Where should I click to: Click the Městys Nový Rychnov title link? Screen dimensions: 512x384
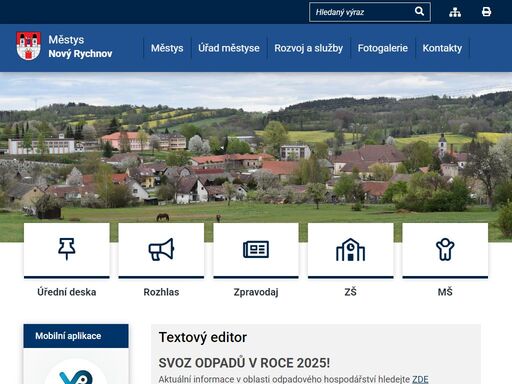pyautogui.click(x=80, y=46)
